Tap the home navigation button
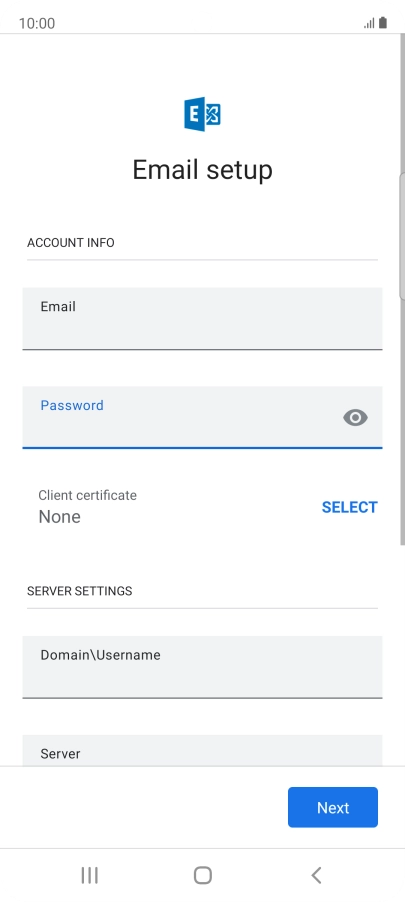 click(x=202, y=875)
